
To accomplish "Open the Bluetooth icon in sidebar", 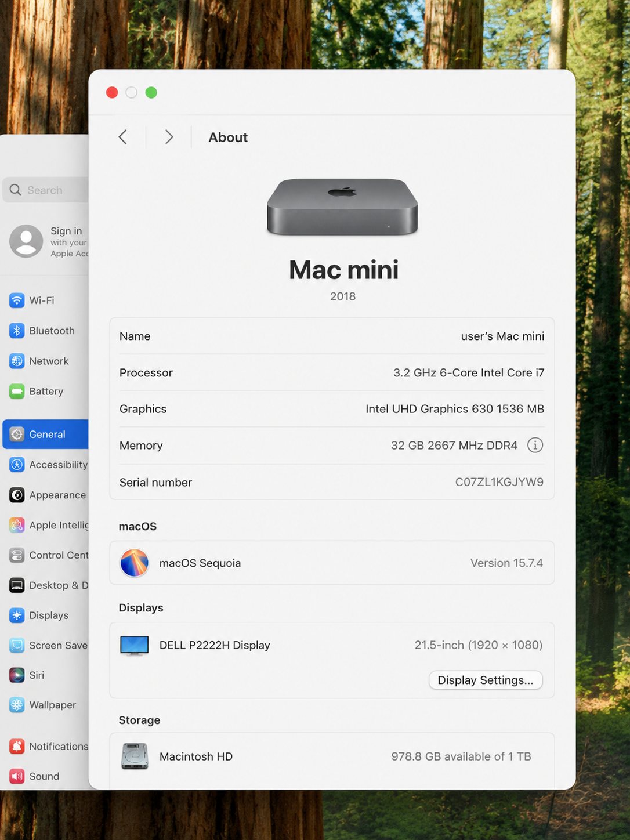I will 17,331.
